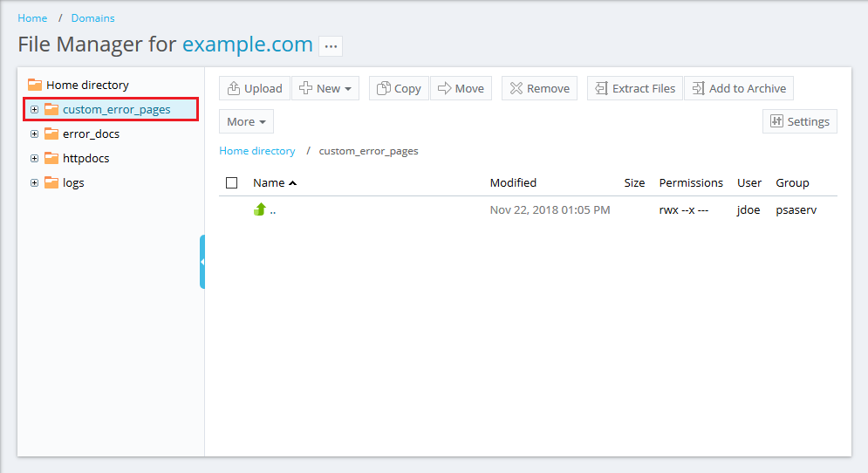Toggle the select-all files checkbox
Screen dimensions: 868x473
tap(232, 183)
